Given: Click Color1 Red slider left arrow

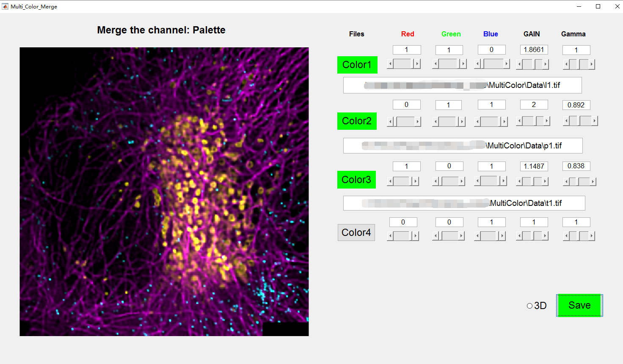Looking at the screenshot, I should tap(390, 64).
